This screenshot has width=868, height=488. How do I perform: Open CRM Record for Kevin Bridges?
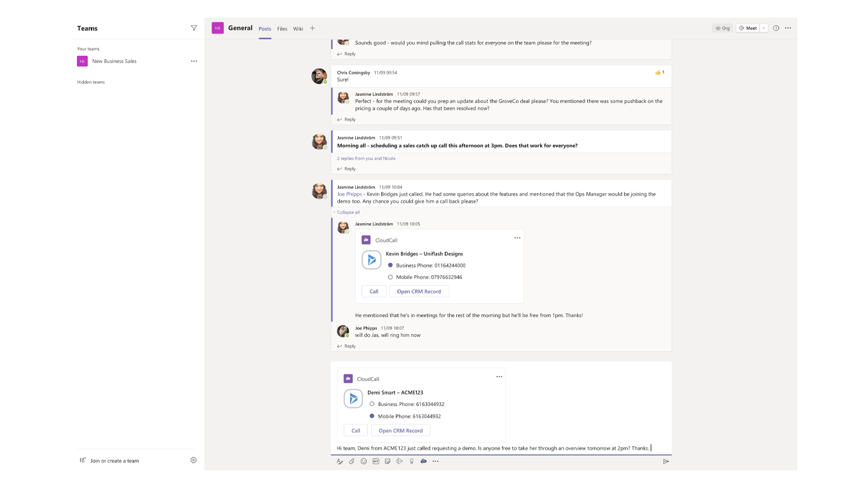coord(419,292)
